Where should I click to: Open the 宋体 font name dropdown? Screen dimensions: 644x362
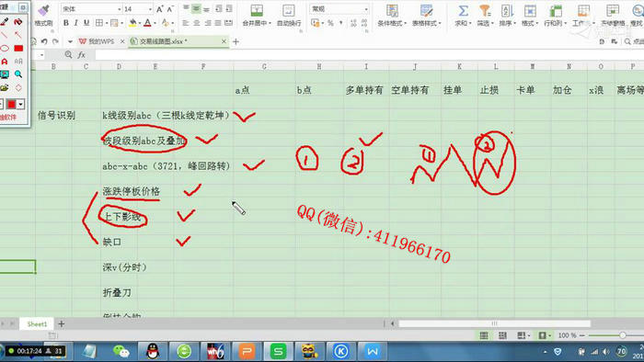click(120, 9)
